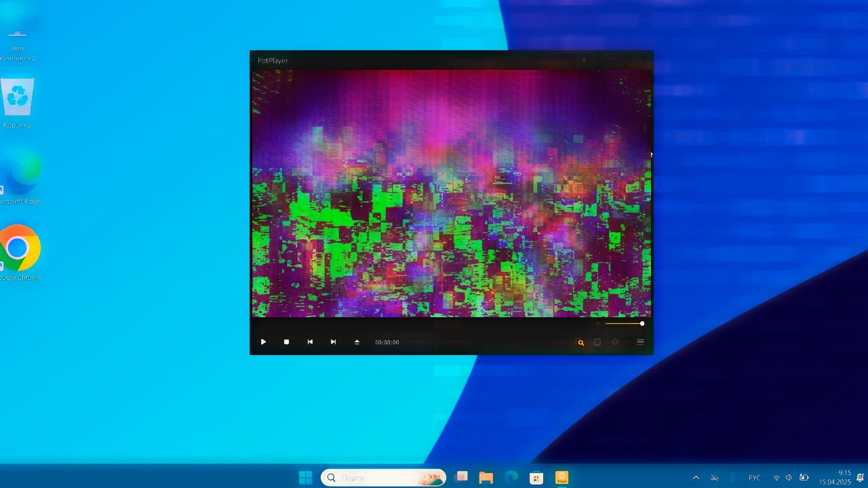Viewport: 868px width, 488px height.
Task: Click the orange search icon in PotPlayer
Action: (x=580, y=342)
